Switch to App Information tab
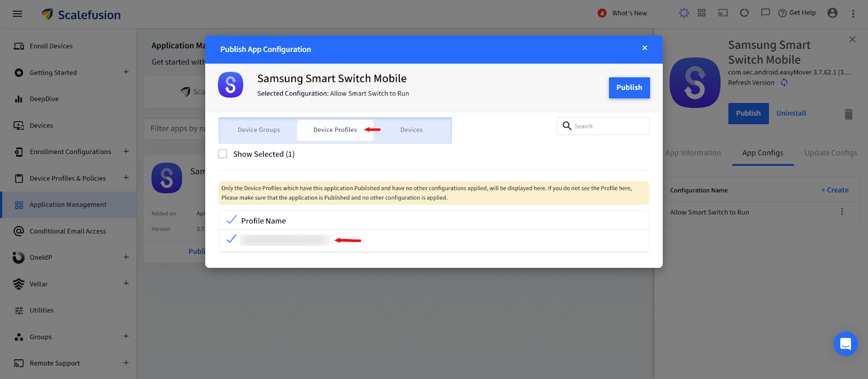The image size is (868, 379). tap(693, 153)
